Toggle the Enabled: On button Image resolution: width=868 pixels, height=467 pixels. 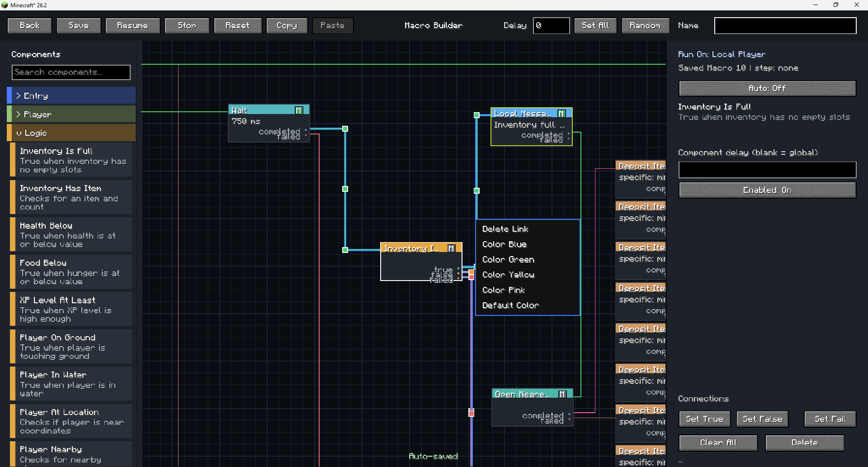click(x=767, y=190)
